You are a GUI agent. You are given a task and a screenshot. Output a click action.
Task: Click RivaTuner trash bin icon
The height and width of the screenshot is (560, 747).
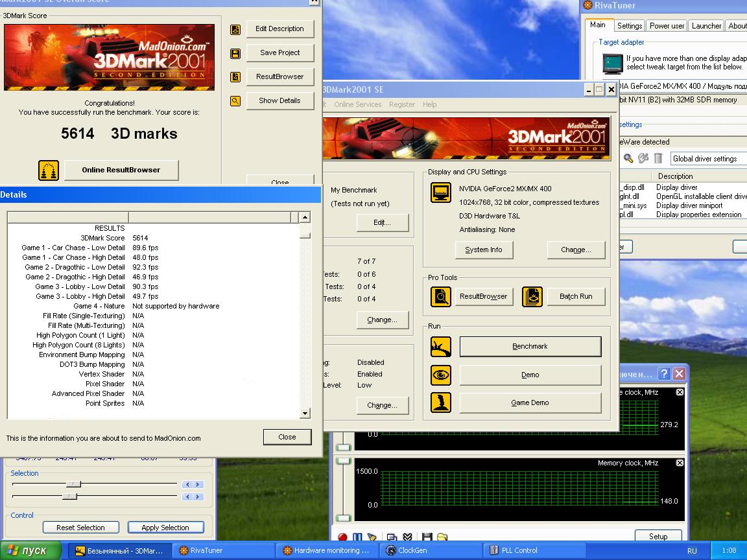point(658,158)
